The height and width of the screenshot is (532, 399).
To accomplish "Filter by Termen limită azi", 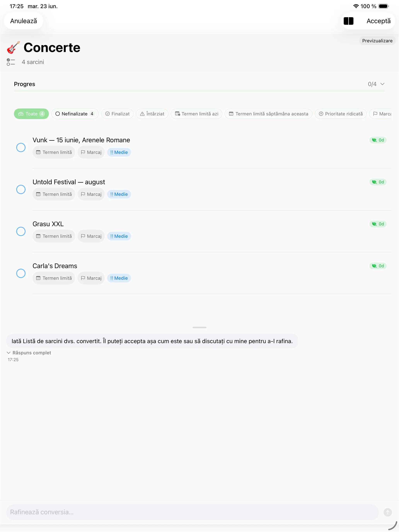I will point(196,114).
